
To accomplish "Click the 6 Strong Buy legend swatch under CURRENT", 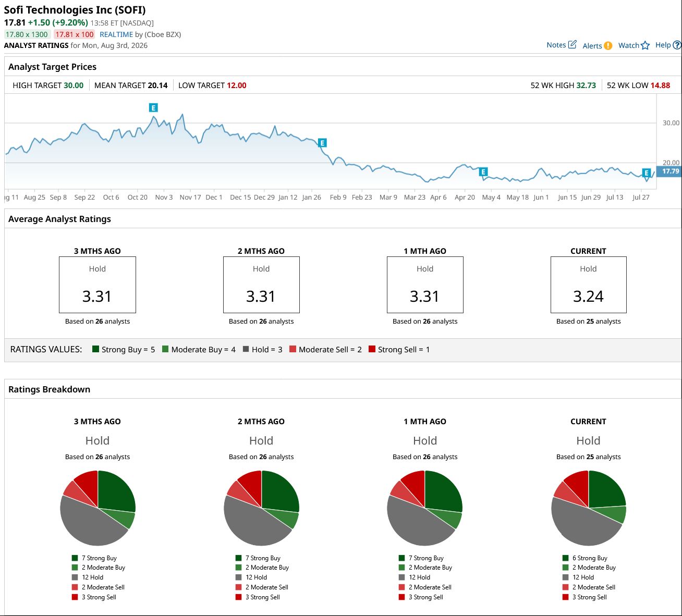I will click(566, 558).
